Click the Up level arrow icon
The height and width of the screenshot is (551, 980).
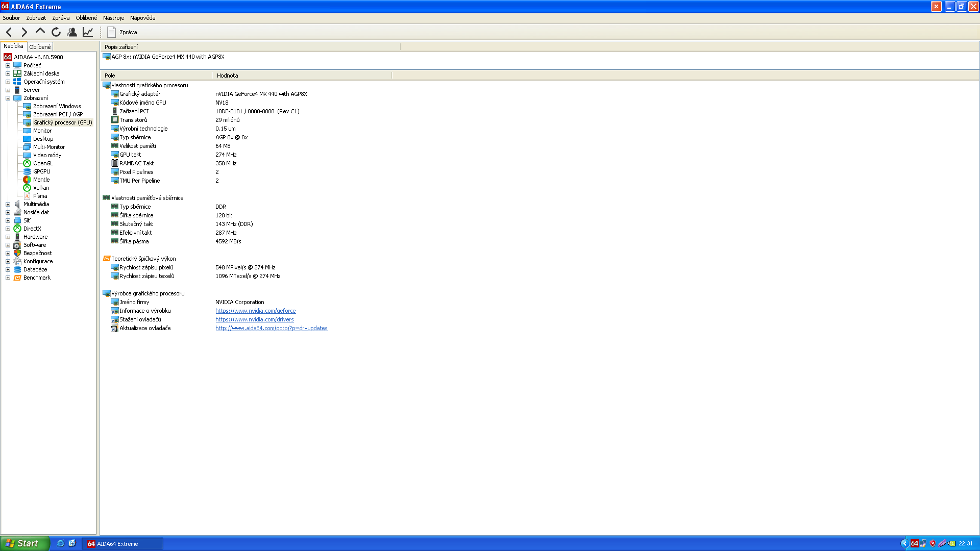tap(40, 32)
